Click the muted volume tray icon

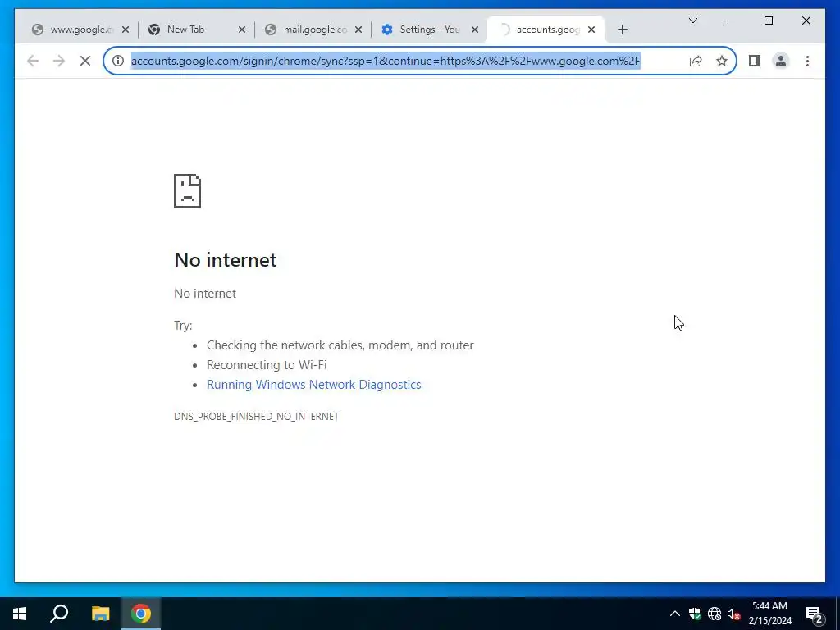(x=733, y=614)
